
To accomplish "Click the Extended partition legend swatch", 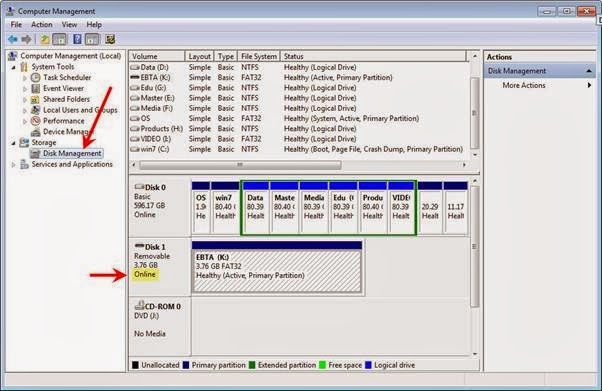I will click(252, 365).
